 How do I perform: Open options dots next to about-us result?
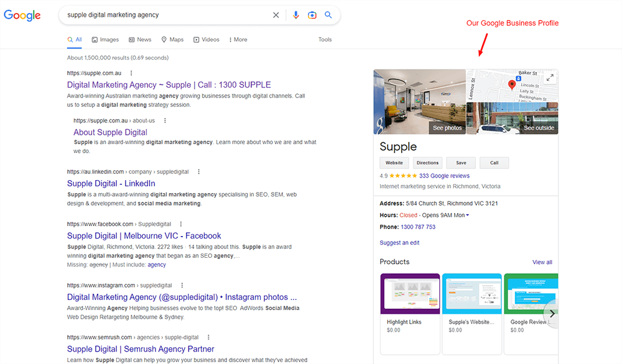click(x=165, y=121)
